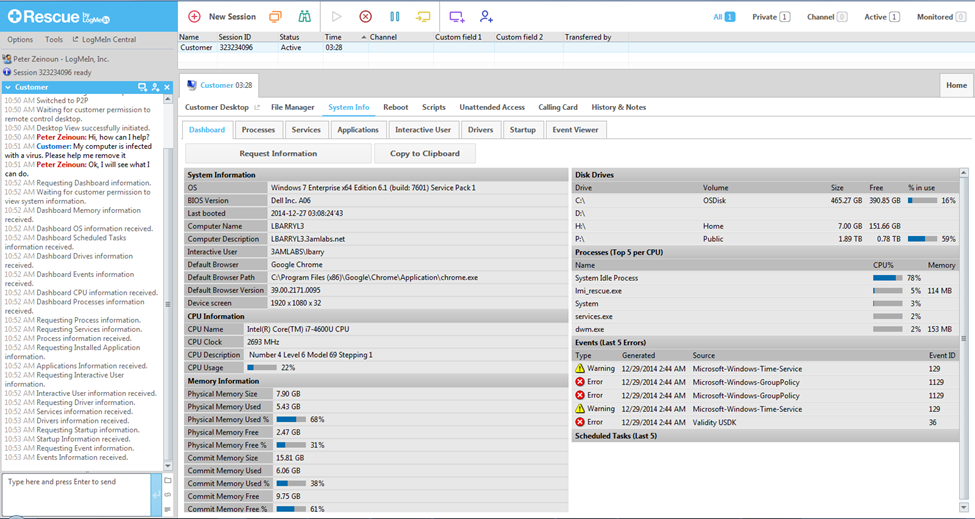Open the Tools menu
Image resolution: width=975 pixels, height=519 pixels.
(53, 39)
